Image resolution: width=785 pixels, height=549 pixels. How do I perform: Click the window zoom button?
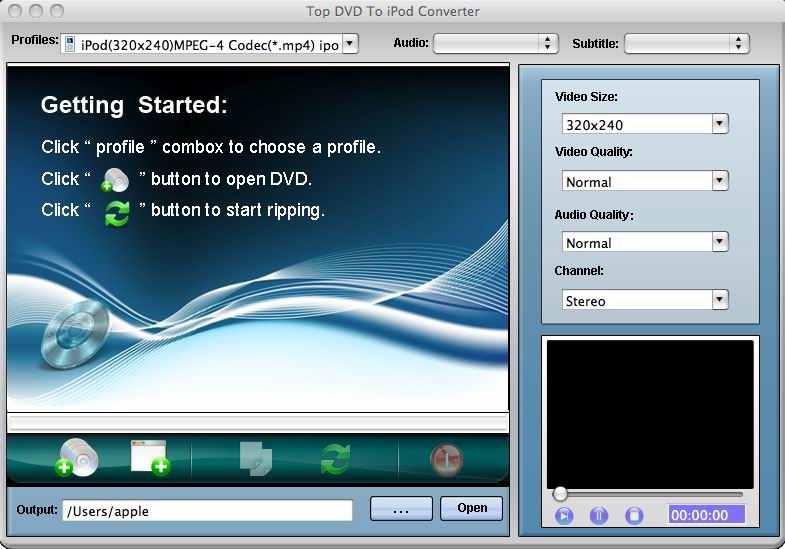(x=57, y=11)
